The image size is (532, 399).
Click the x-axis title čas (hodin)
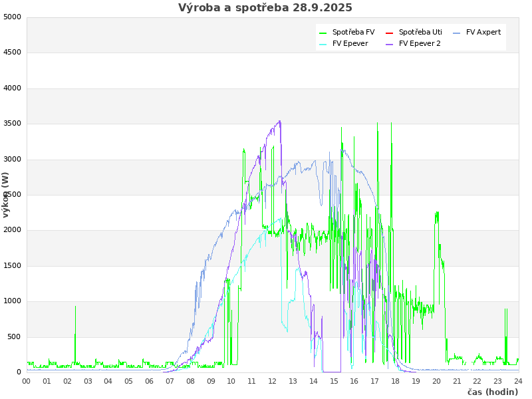click(x=492, y=392)
